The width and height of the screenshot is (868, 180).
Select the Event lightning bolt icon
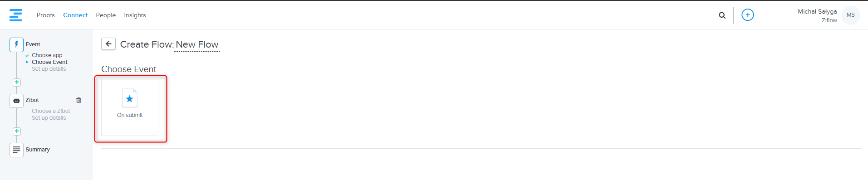(x=16, y=44)
